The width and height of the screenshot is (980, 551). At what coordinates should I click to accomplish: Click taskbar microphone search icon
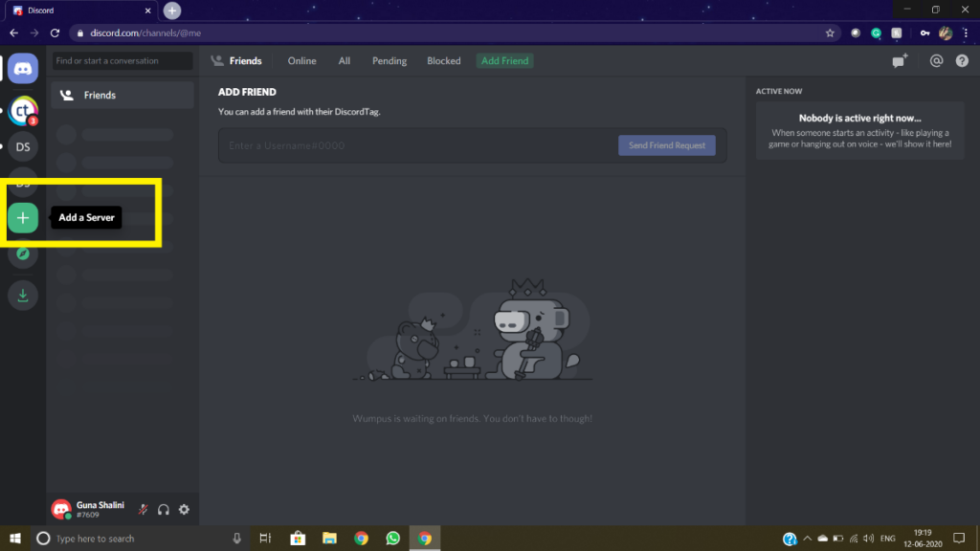tap(236, 538)
